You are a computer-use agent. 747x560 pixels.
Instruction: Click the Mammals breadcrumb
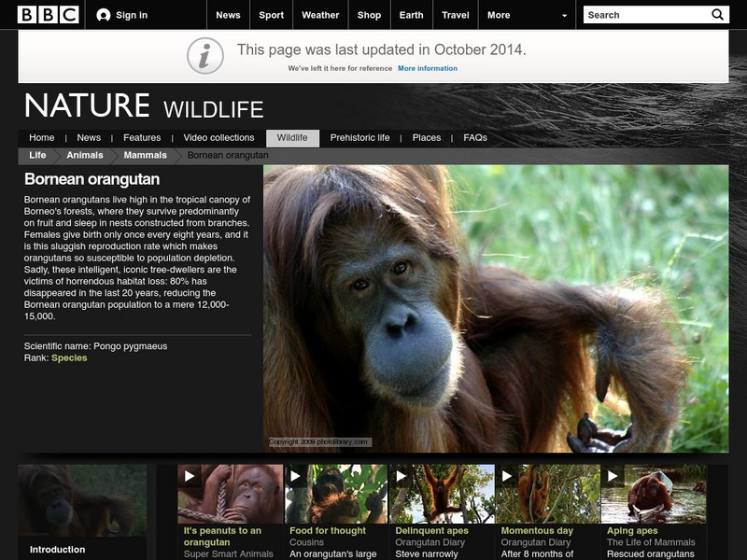click(146, 155)
